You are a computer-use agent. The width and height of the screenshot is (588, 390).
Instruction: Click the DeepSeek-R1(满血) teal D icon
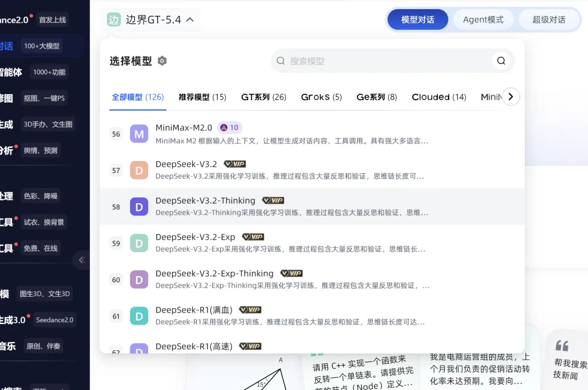tap(139, 316)
